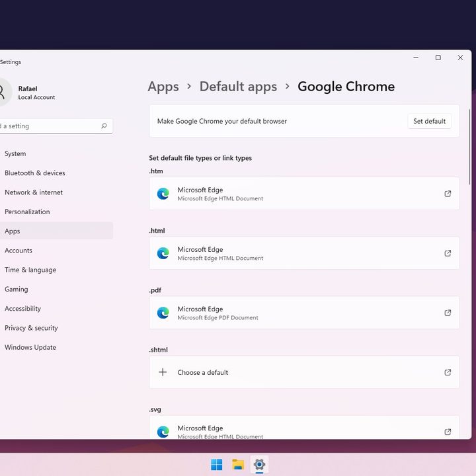Go to Default apps in the breadcrumb
The width and height of the screenshot is (476, 476).
click(x=238, y=87)
